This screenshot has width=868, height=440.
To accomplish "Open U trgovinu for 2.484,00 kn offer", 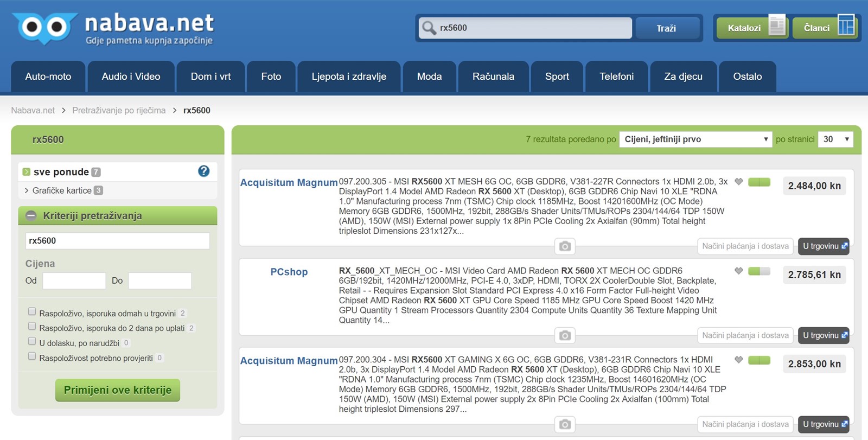I will point(824,246).
